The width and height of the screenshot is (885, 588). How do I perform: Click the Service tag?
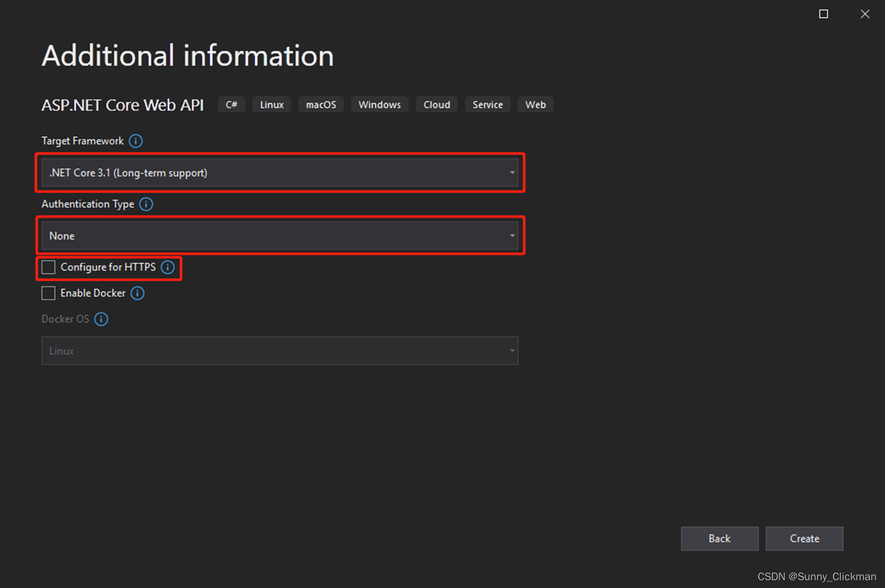coord(488,105)
